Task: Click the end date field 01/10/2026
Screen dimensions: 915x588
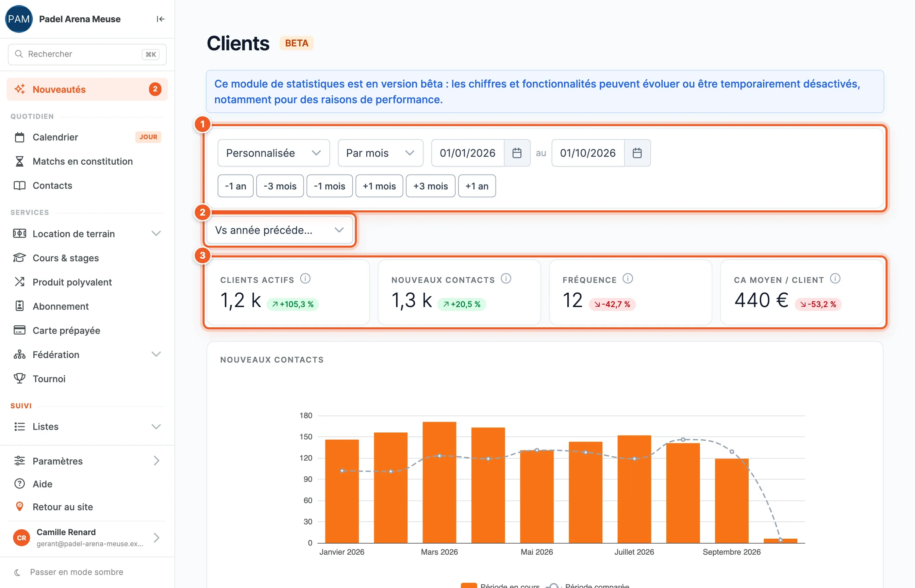Action: click(588, 153)
